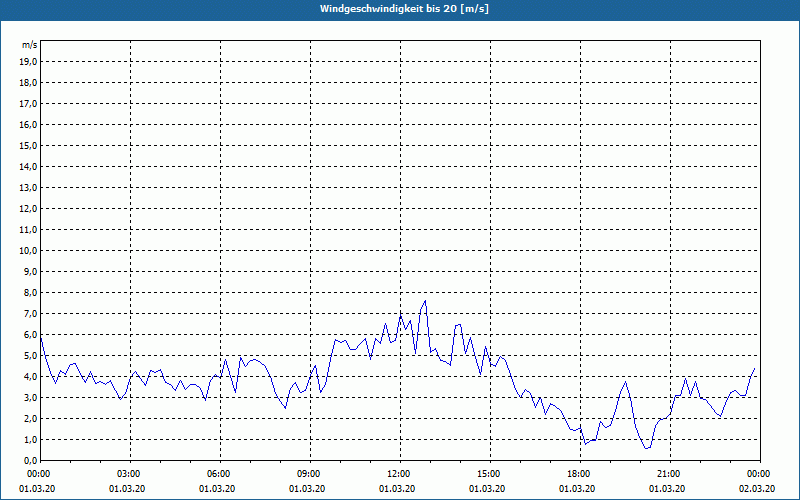Screen dimensions: 800x500
Task: Select the '03:00' time label
Action: pyautogui.click(x=131, y=474)
